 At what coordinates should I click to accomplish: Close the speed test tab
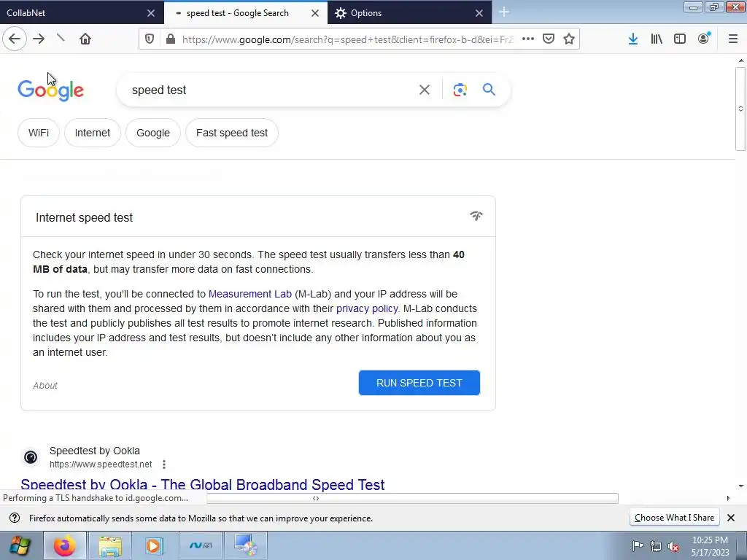pos(315,13)
